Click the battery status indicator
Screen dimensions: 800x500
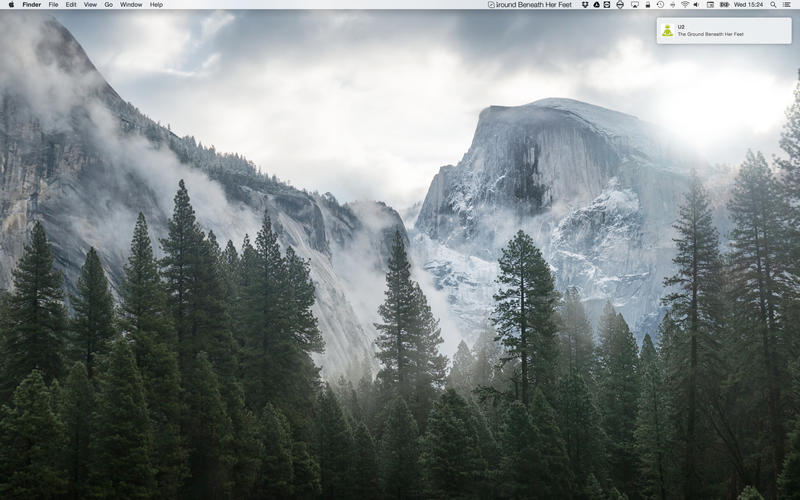(x=723, y=4)
